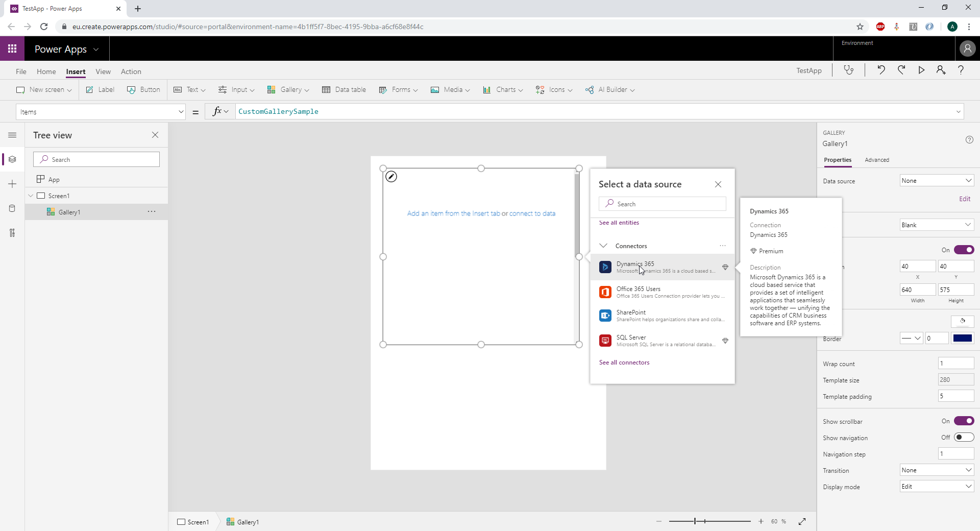The height and width of the screenshot is (531, 980).
Task: Click the App checker stethoscope icon
Action: coord(848,70)
